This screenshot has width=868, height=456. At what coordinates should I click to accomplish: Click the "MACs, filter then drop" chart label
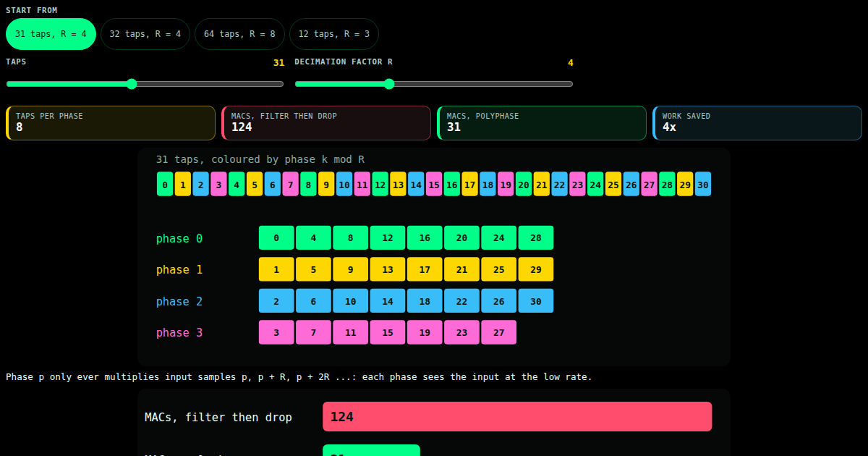[218, 417]
